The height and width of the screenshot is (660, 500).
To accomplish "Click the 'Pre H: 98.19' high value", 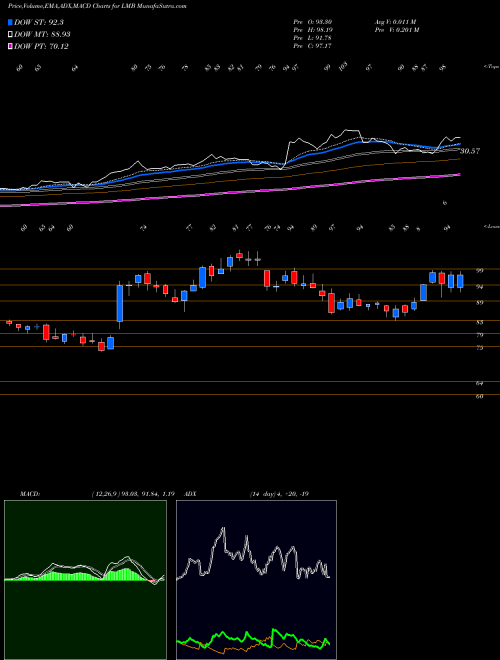I will tap(313, 30).
